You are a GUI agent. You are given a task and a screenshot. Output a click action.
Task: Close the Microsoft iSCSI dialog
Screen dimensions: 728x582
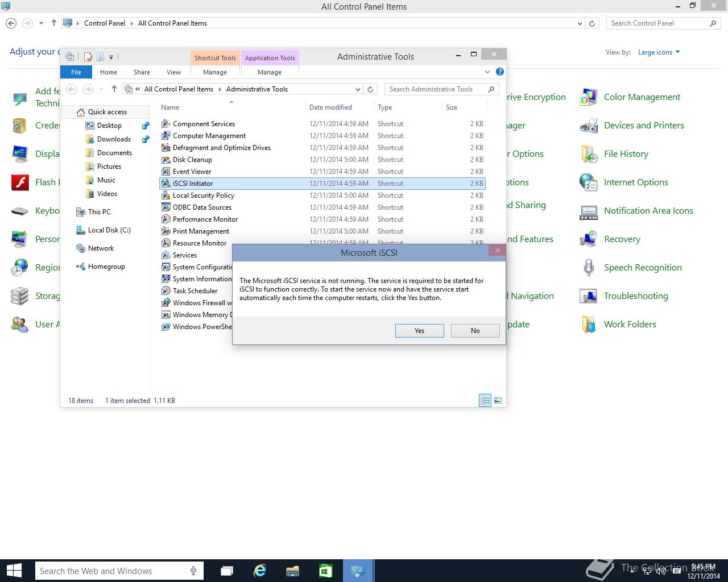coord(497,251)
